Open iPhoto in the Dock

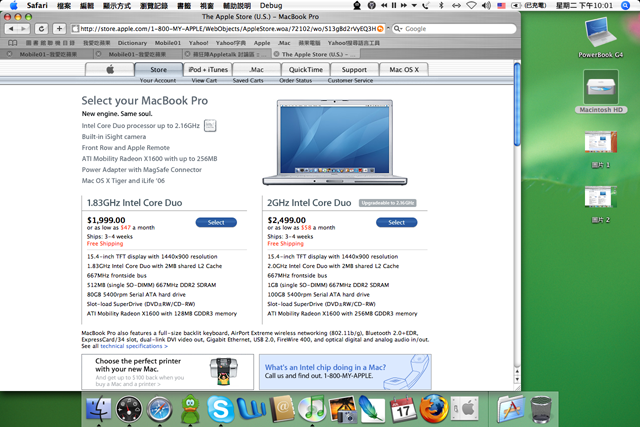coord(343,409)
